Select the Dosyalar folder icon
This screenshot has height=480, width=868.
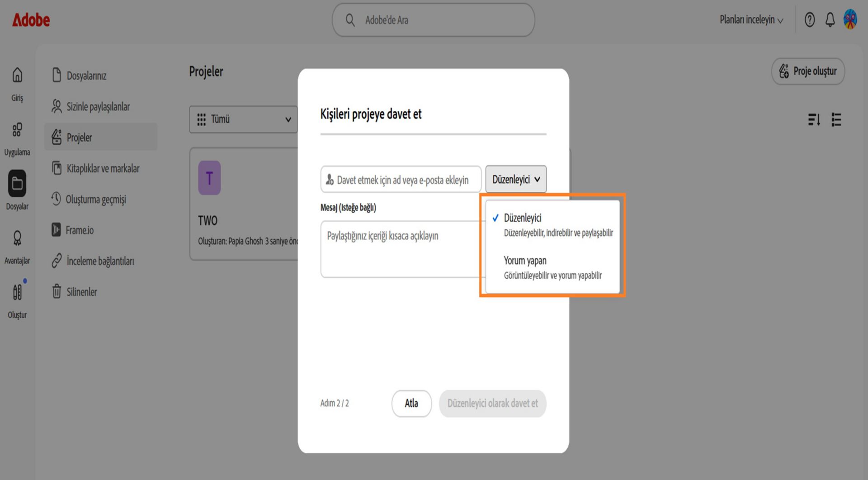17,183
